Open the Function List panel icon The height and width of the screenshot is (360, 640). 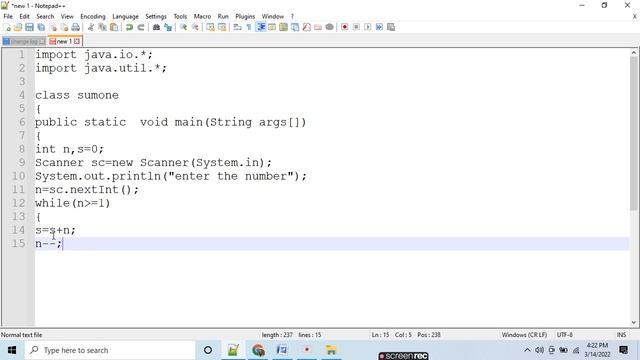[x=307, y=27]
